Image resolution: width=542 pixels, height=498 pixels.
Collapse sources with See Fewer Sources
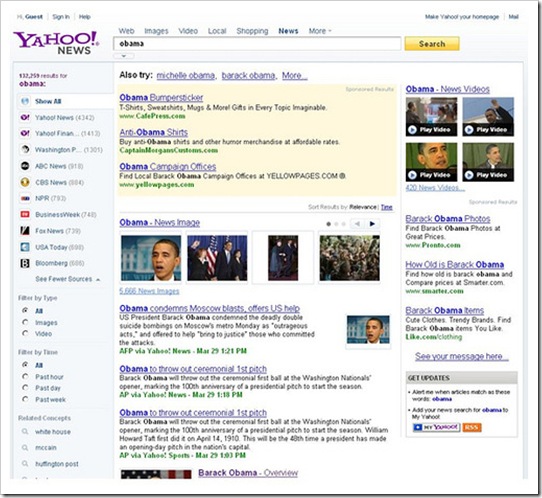tap(67, 279)
